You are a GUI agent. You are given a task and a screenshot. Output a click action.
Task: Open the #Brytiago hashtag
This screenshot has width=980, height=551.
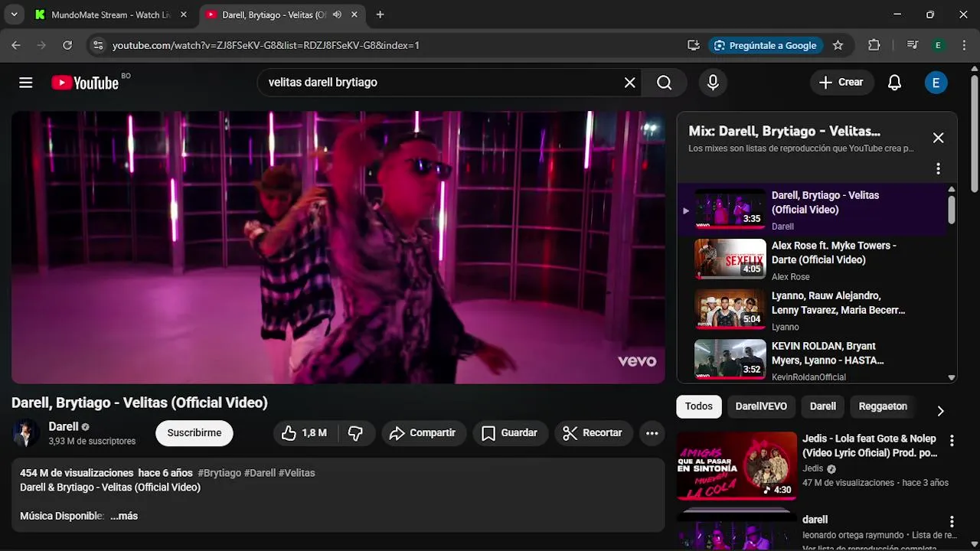coord(219,473)
